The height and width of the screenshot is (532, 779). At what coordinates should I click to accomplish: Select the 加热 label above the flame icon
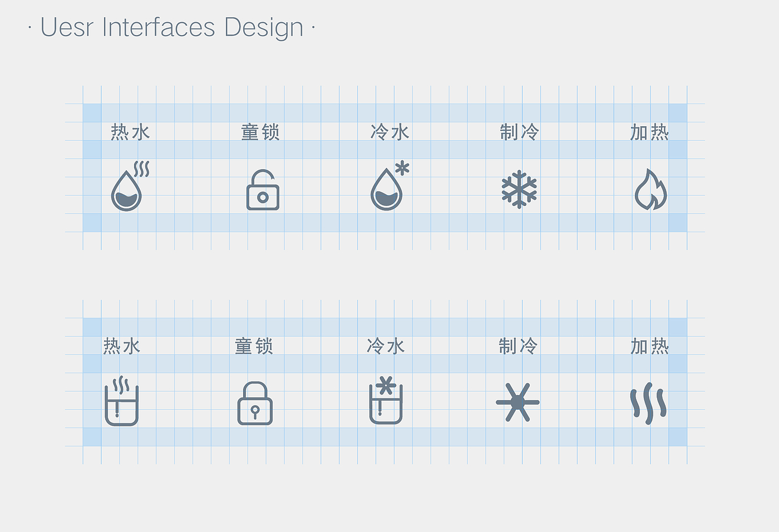pyautogui.click(x=649, y=132)
